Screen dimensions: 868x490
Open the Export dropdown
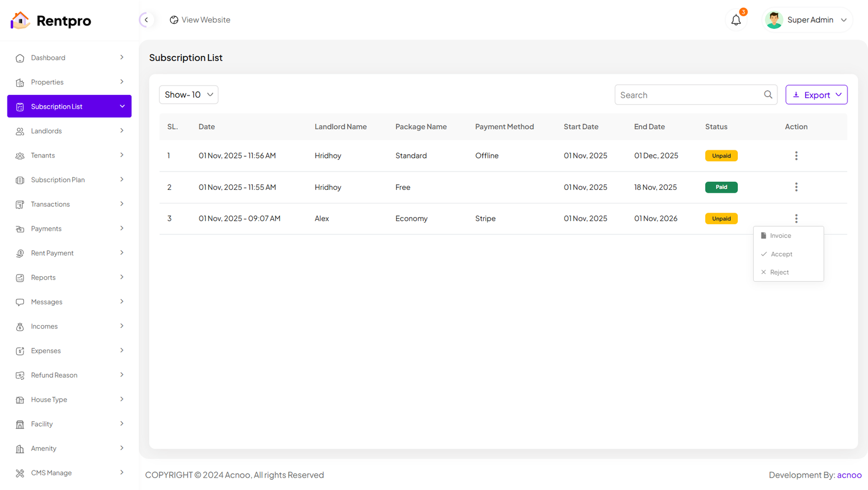pos(816,95)
